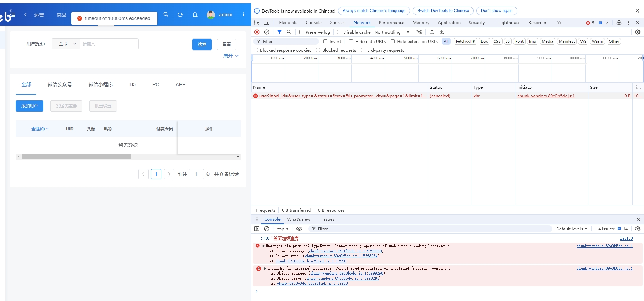Open the notification bell in admin header
The height and width of the screenshot is (301, 644).
[195, 15]
